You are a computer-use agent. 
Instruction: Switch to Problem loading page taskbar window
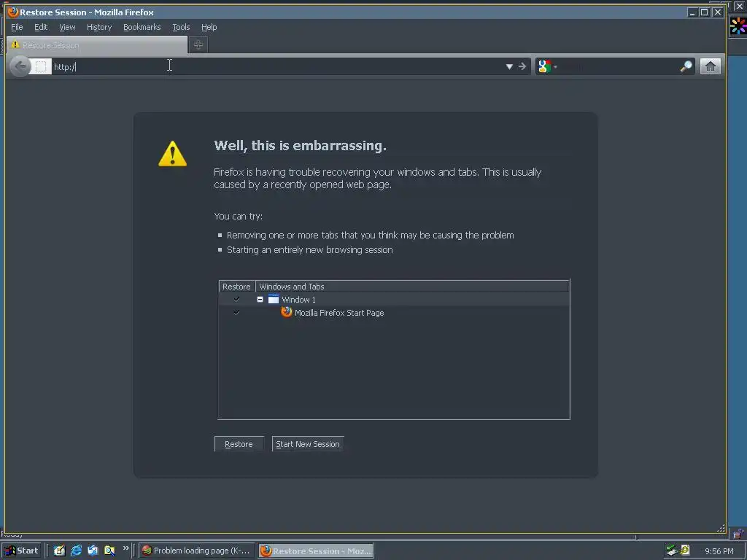197,551
